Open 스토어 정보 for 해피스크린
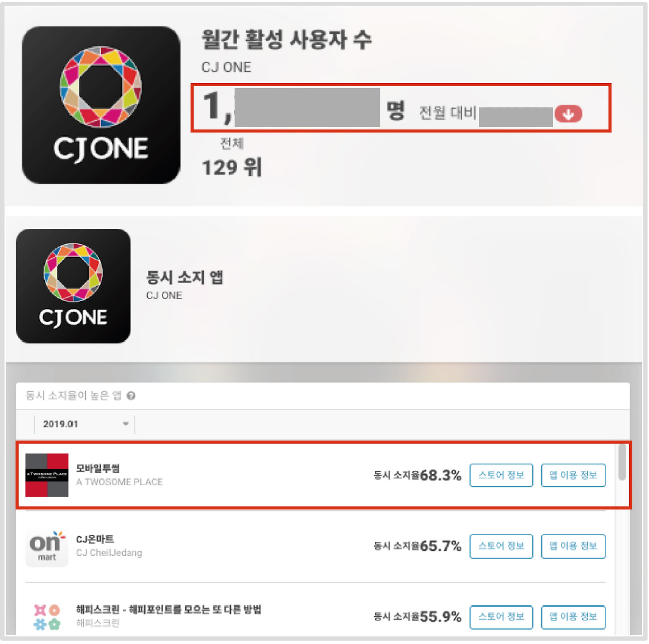 click(x=501, y=617)
